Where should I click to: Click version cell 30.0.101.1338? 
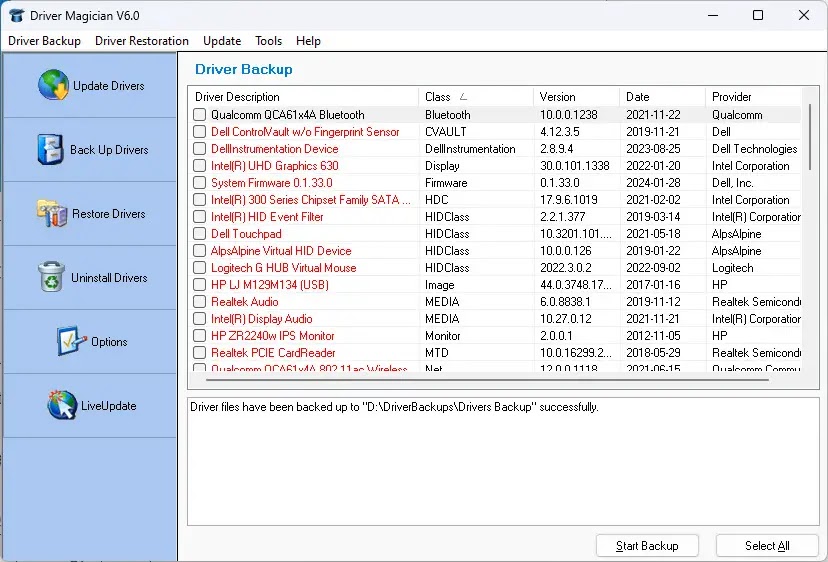[575, 165]
